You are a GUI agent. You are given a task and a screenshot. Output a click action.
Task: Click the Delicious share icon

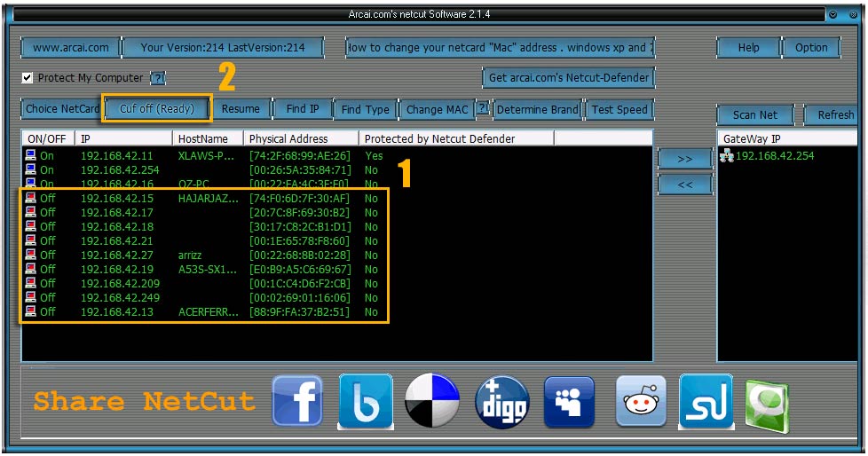(x=432, y=401)
